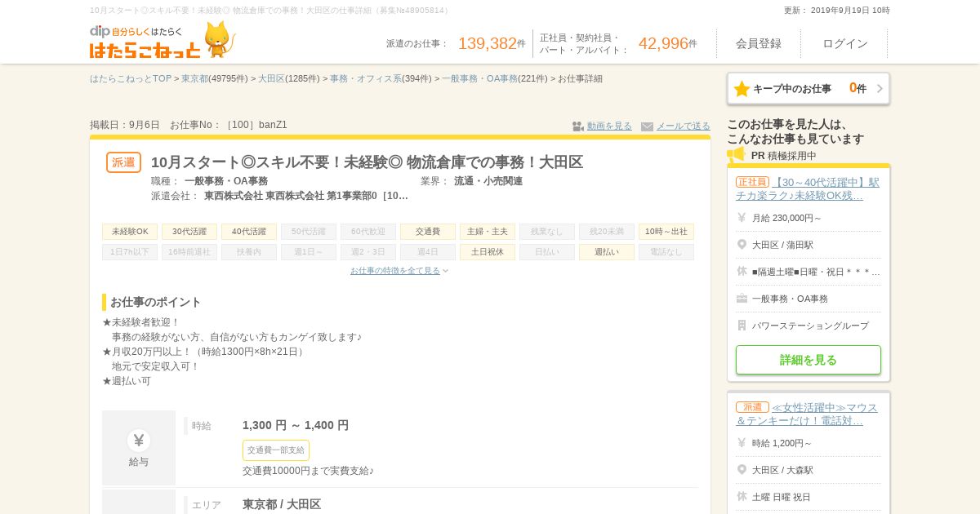Image resolution: width=980 pixels, height=514 pixels.
Task: Open the キープ中のお仕事 chevron arrow
Action: point(880,89)
